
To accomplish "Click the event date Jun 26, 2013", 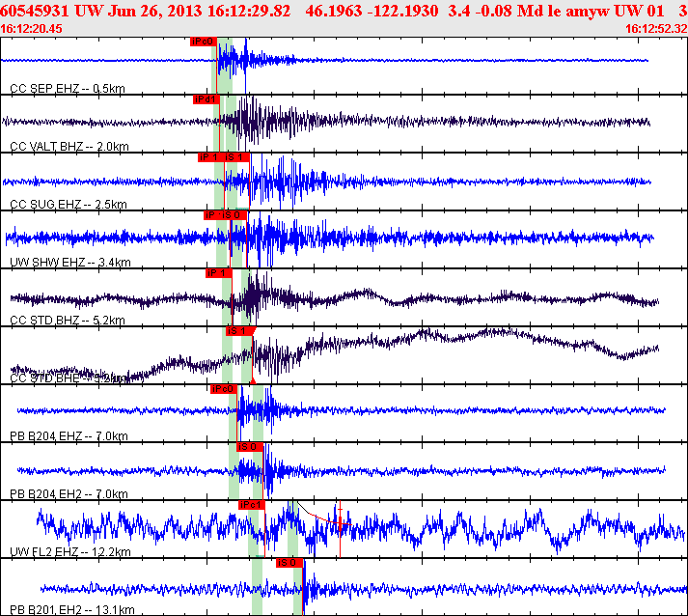I will 155,11.
